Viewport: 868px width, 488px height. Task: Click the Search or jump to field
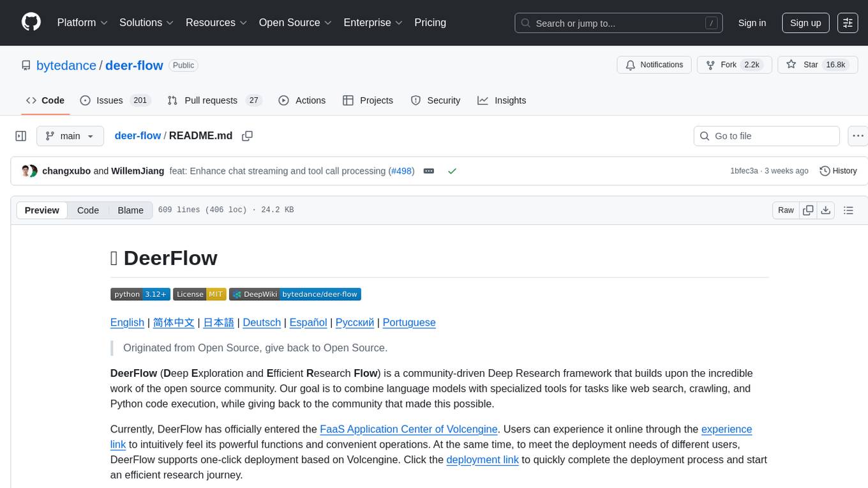618,23
